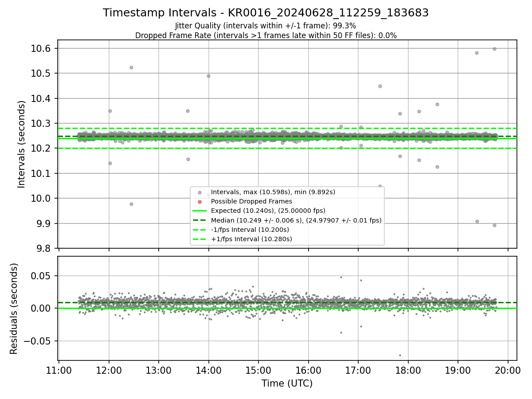The image size is (532, 399).
Task: Select legend entry 'Expected (10.240s), (25.00000 fps)'
Action: click(268, 211)
